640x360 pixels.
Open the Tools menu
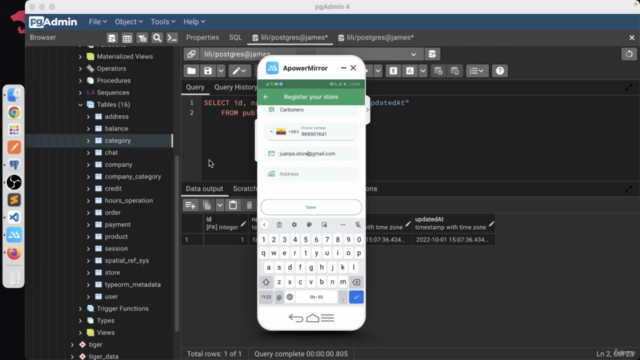point(163,22)
